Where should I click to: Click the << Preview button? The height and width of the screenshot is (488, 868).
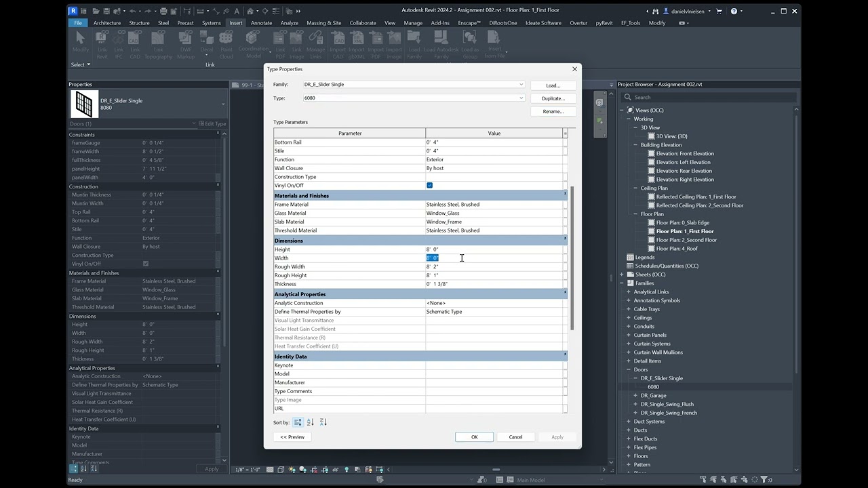tap(292, 437)
